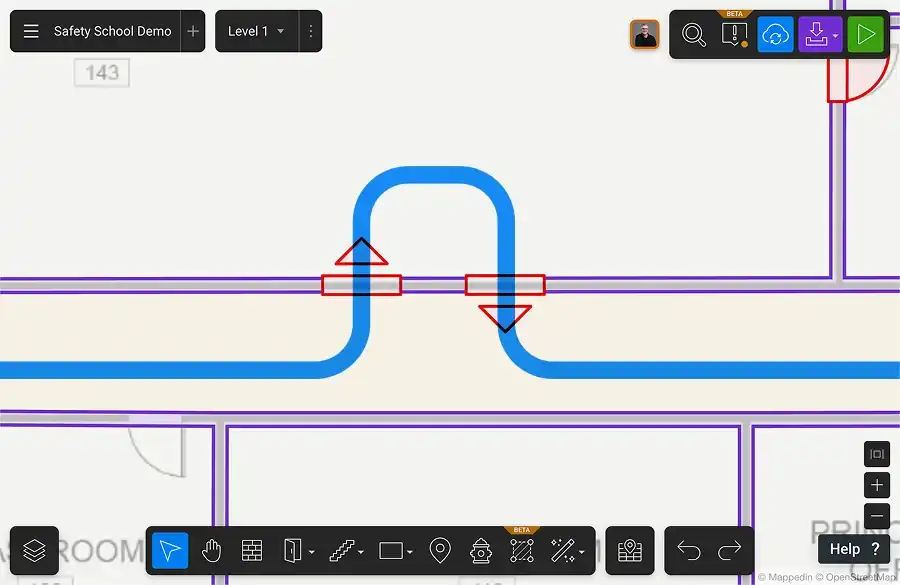The image size is (900, 585).
Task: Open the map legend panel
Action: (x=629, y=550)
